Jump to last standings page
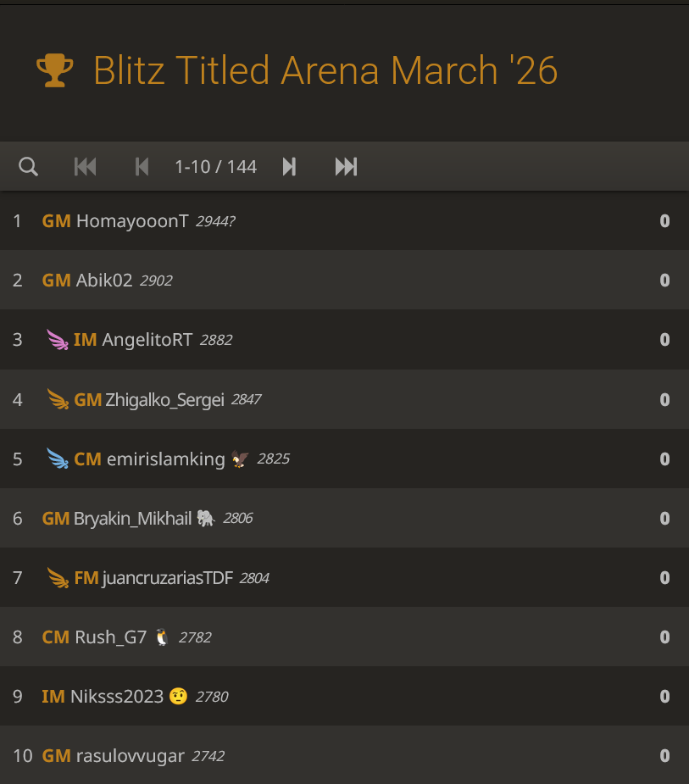 coord(346,166)
